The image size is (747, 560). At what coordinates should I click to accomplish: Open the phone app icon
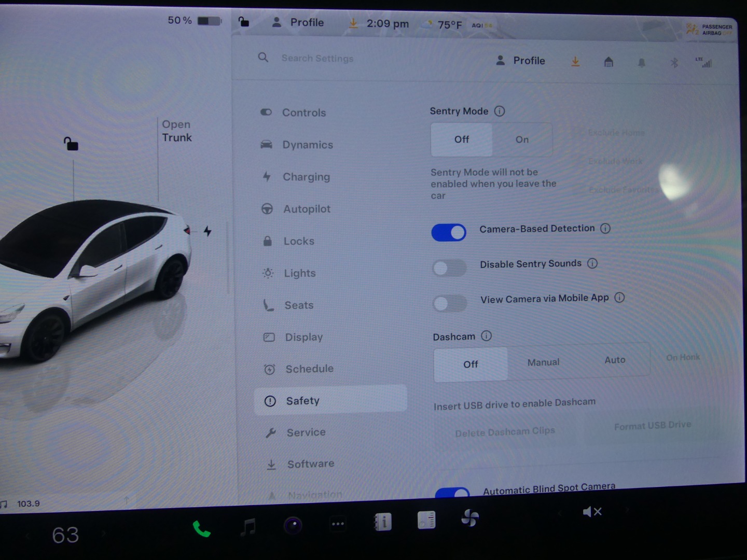(x=201, y=529)
